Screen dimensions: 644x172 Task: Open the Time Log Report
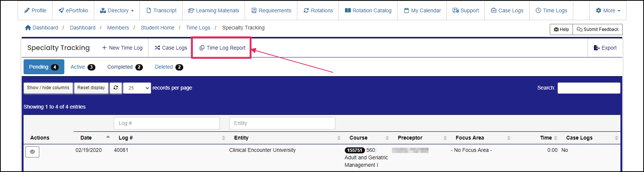click(x=222, y=48)
